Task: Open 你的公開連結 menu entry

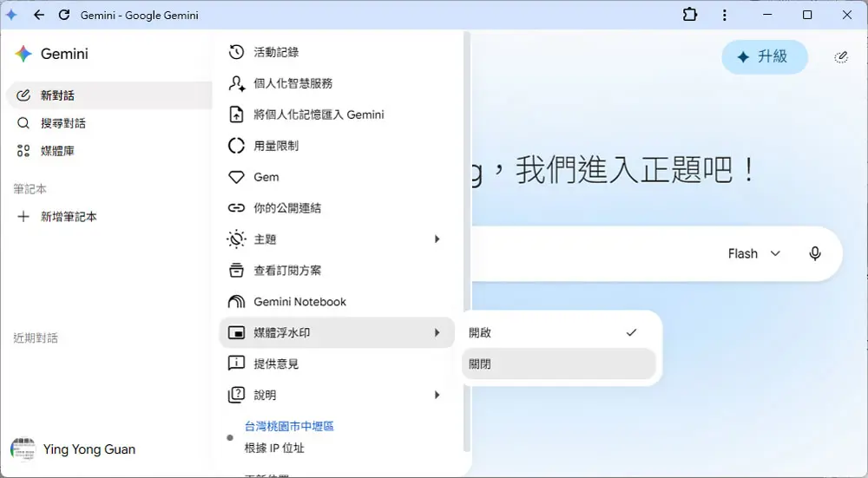Action: (337, 208)
